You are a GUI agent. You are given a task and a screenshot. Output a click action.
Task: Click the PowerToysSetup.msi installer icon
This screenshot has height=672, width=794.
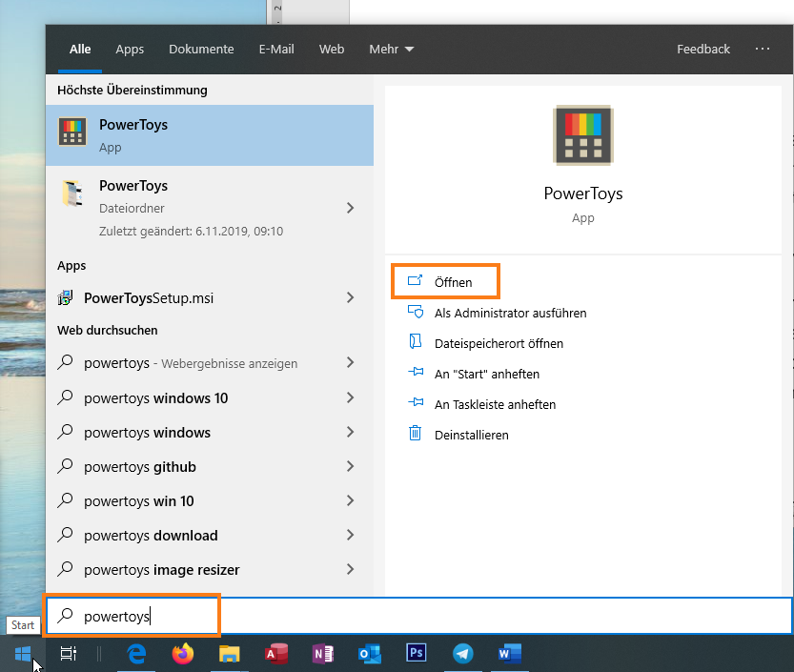click(66, 297)
